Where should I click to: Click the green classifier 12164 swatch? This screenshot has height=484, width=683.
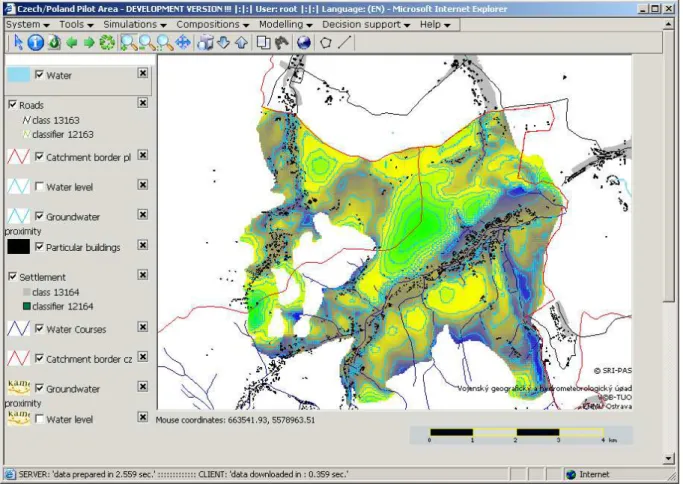27,306
